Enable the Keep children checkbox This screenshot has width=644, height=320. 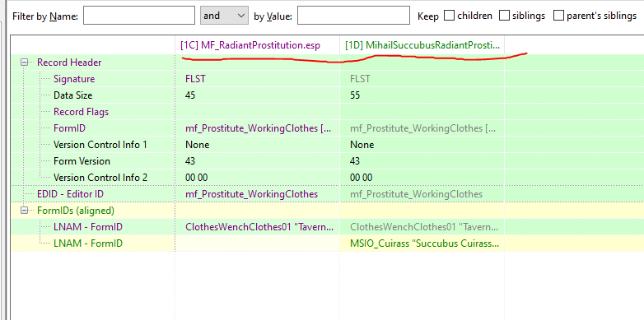point(450,16)
